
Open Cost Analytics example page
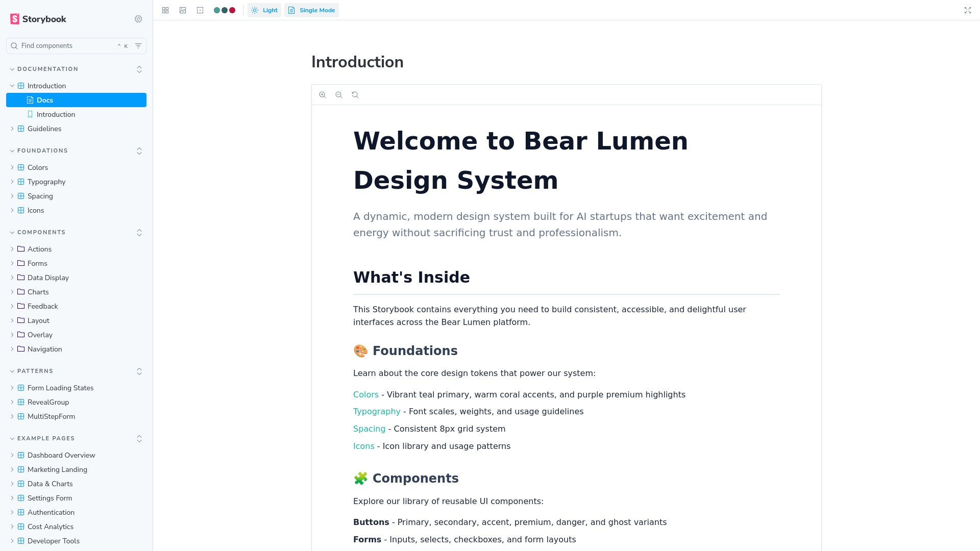[76, 527]
